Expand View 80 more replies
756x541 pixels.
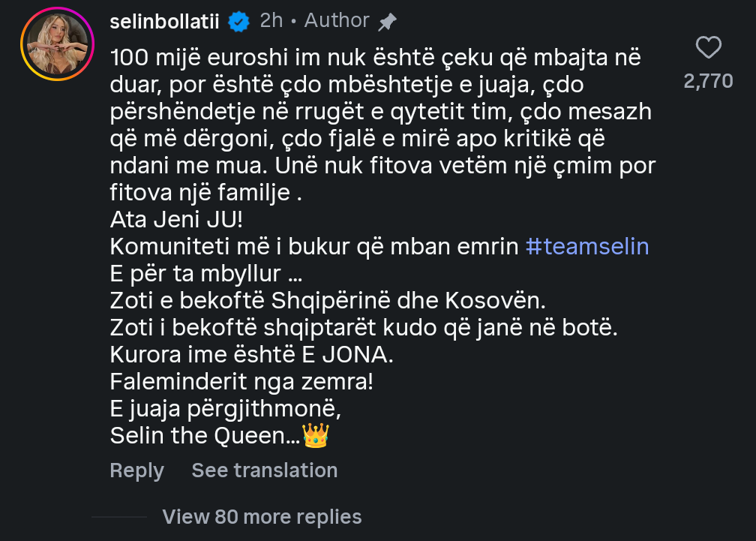coord(262,517)
